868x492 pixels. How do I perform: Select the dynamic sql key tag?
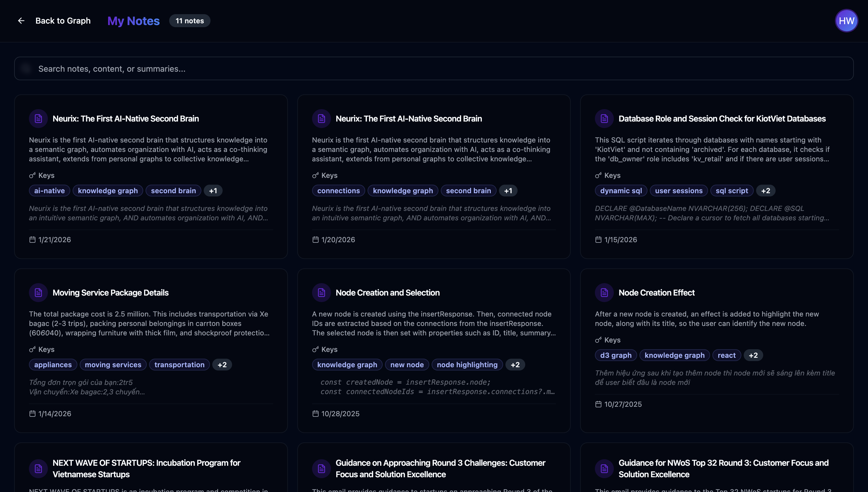pos(621,191)
